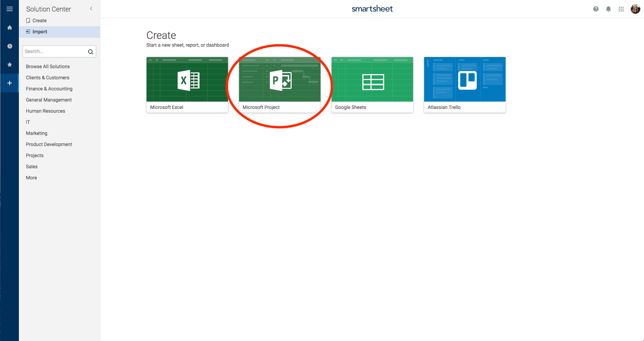Click the smartsheet logo

(372, 9)
